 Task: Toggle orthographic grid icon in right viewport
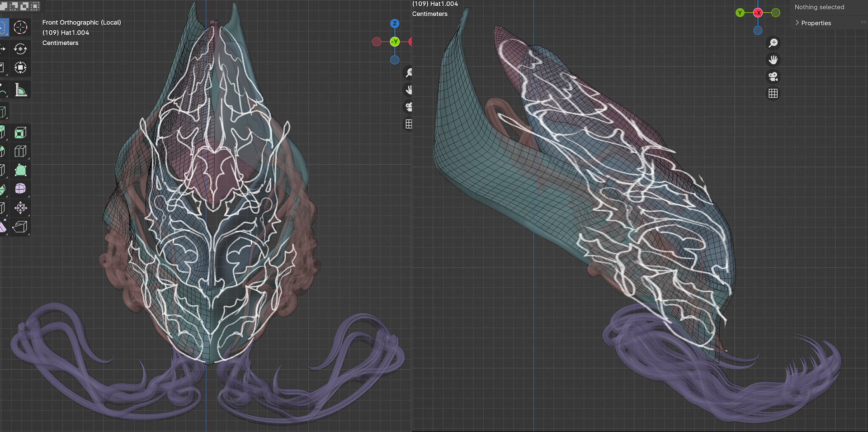[773, 93]
